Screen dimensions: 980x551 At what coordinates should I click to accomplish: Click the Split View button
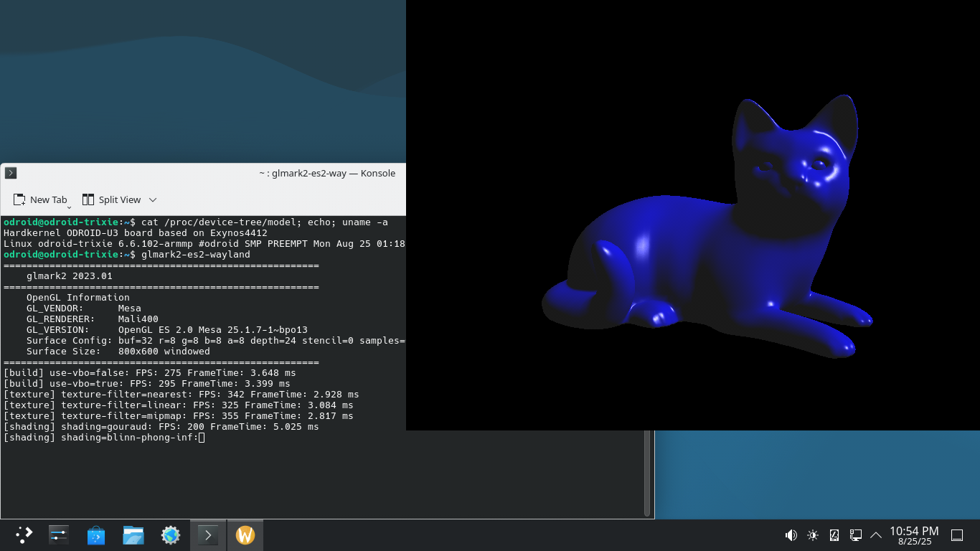(x=112, y=200)
